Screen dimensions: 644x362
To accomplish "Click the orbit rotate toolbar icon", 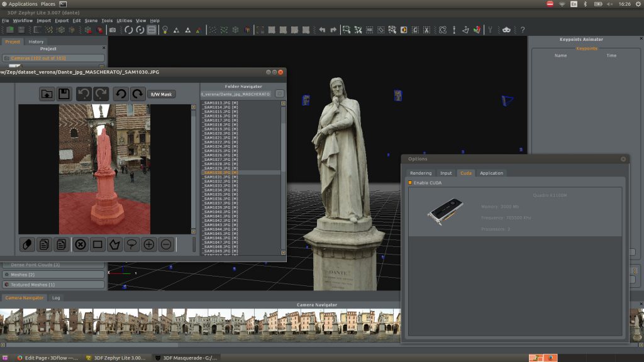I will tap(128, 30).
